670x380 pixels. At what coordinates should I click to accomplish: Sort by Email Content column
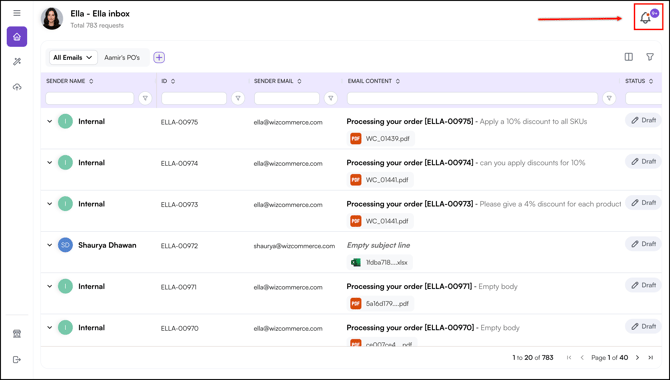pyautogui.click(x=398, y=81)
